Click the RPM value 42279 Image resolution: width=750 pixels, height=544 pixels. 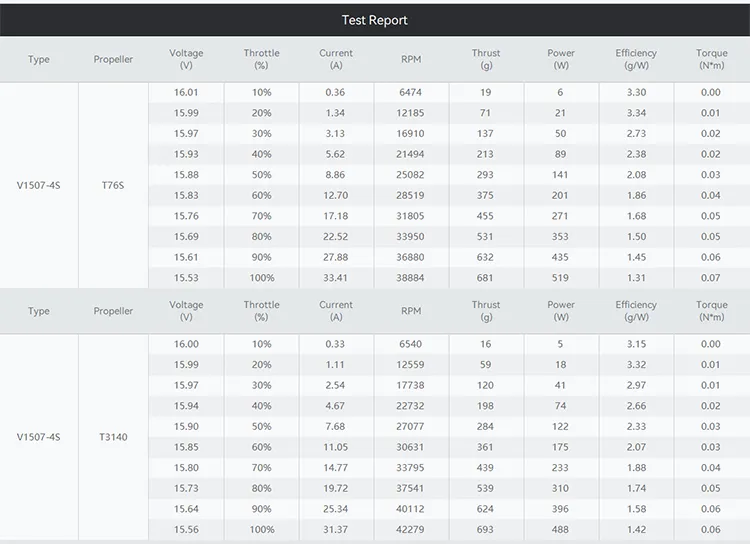[x=411, y=530]
